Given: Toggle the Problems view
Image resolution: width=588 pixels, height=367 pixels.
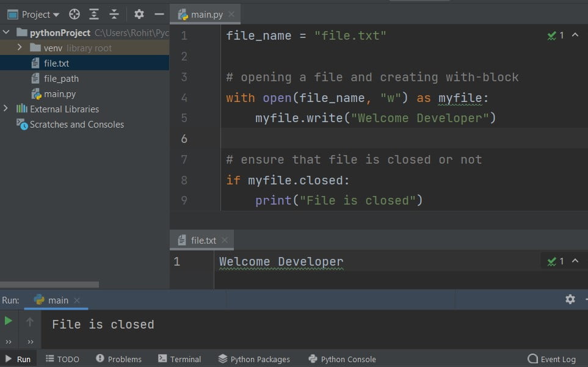Looking at the screenshot, I should pos(118,359).
